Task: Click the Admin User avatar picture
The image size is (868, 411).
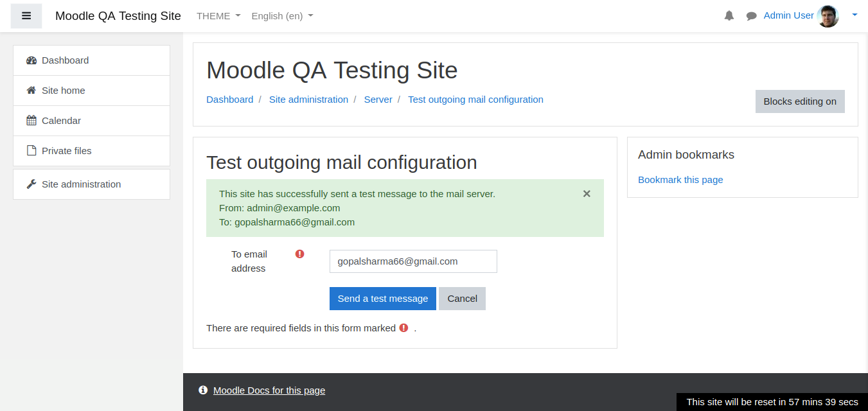Action: 828,16
